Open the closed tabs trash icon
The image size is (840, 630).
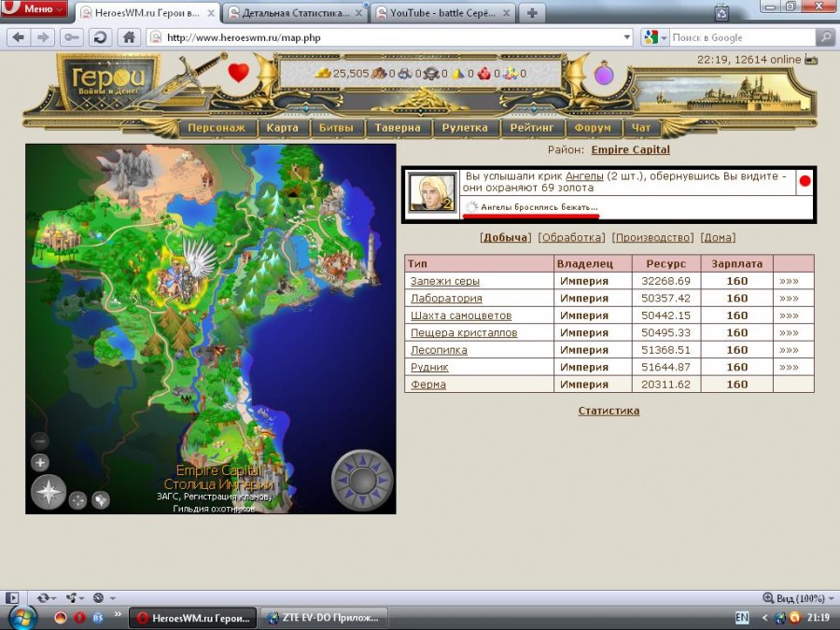721,13
